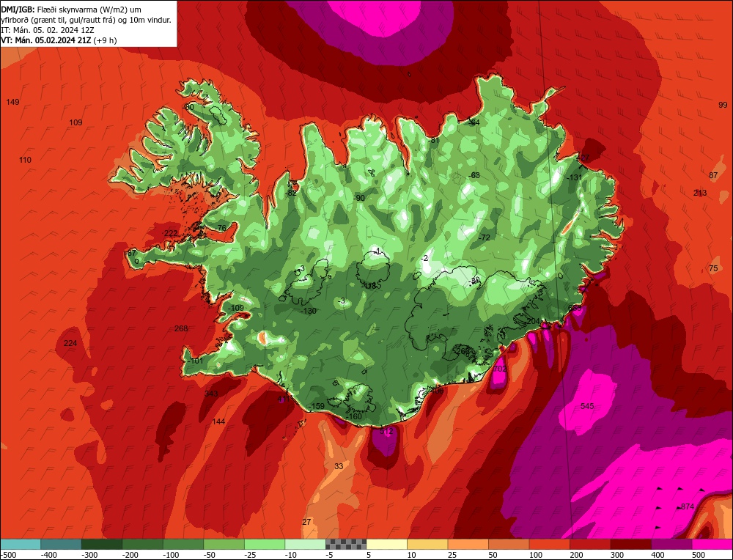Click the '-76' value over land
The height and width of the screenshot is (560, 733).
click(x=221, y=228)
